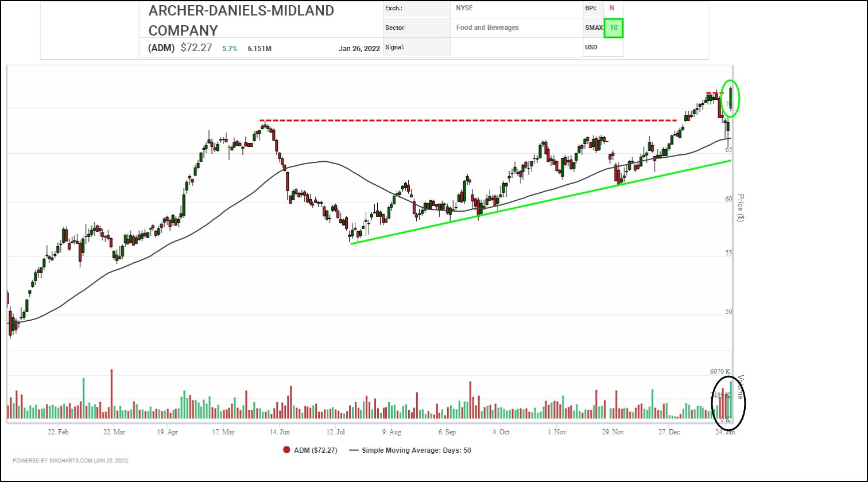Click the BPI: label
The image size is (868, 482).
tap(591, 8)
